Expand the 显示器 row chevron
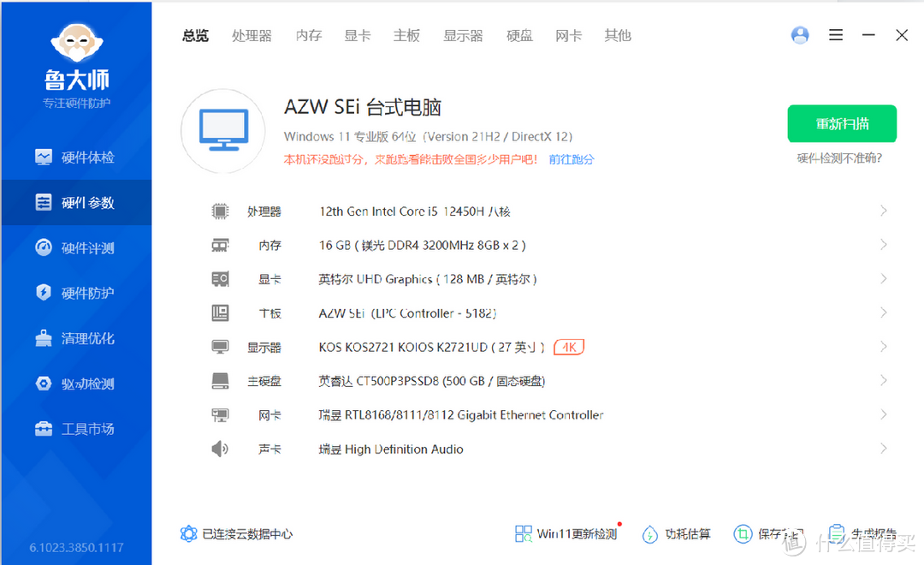The width and height of the screenshot is (924, 565). pos(883,346)
